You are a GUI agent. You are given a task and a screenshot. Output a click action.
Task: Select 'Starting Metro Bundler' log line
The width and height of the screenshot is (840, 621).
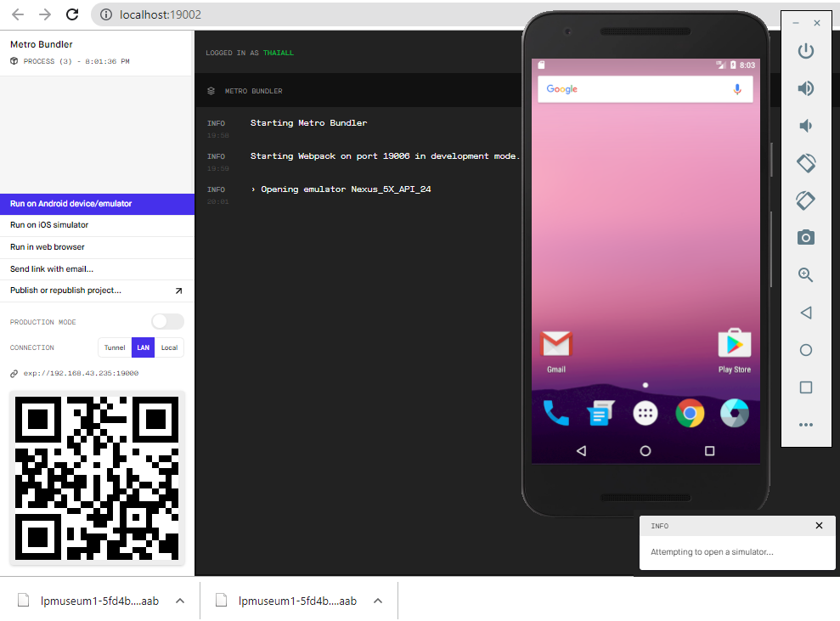coord(308,122)
